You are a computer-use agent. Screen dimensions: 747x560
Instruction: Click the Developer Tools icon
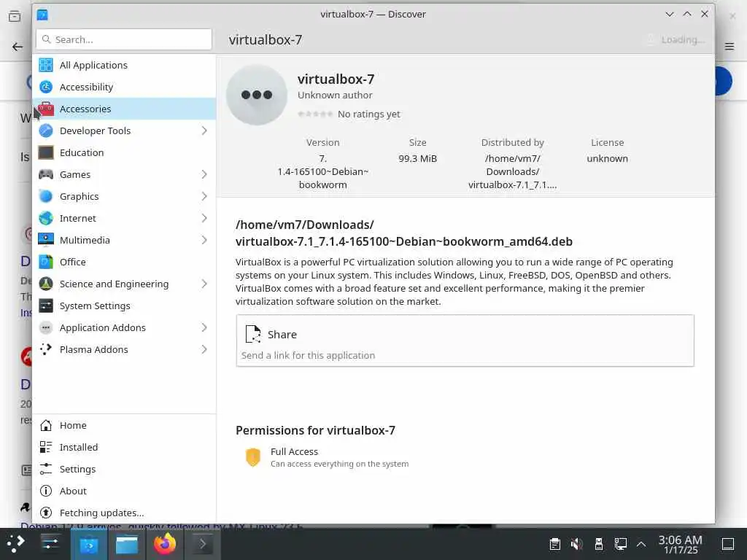46,131
